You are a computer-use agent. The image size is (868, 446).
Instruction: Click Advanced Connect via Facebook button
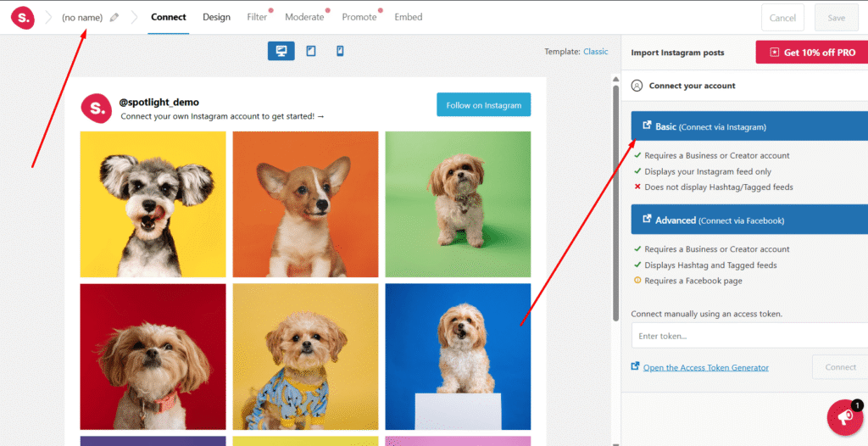click(749, 220)
